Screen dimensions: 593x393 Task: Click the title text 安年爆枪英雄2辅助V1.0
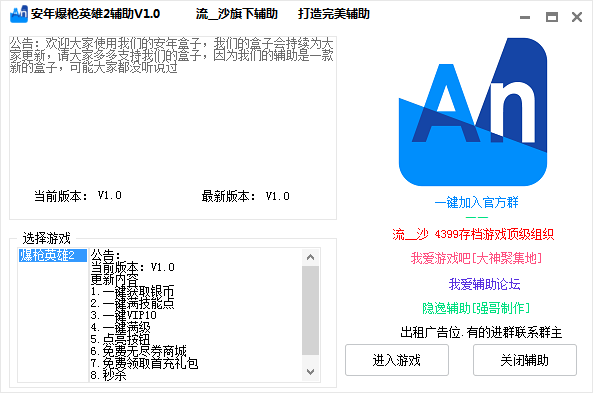click(x=95, y=14)
